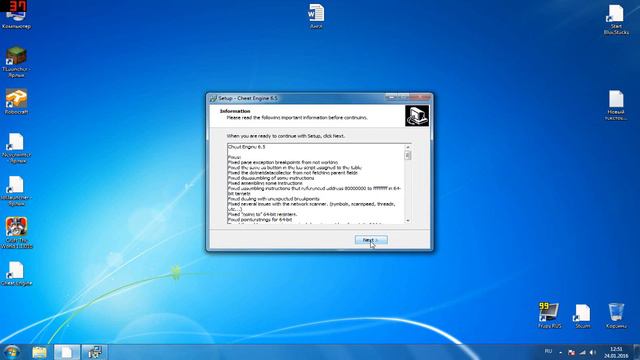Select the Steam desktop shortcut
Screen dimensions: 640x360
tap(582, 316)
